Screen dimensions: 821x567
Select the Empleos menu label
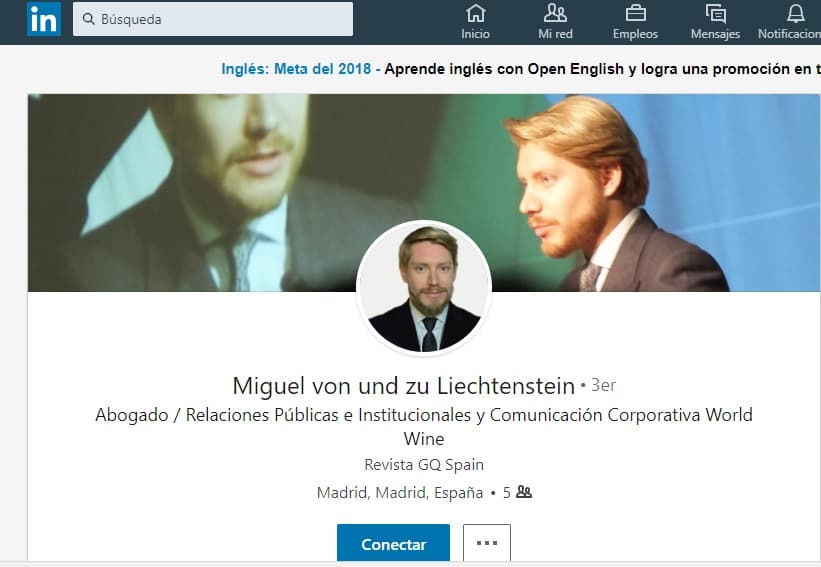pos(635,34)
